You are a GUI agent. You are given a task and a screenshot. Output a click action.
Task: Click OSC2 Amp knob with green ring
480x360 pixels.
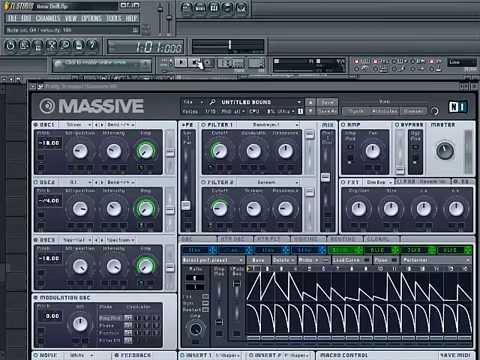tap(146, 209)
